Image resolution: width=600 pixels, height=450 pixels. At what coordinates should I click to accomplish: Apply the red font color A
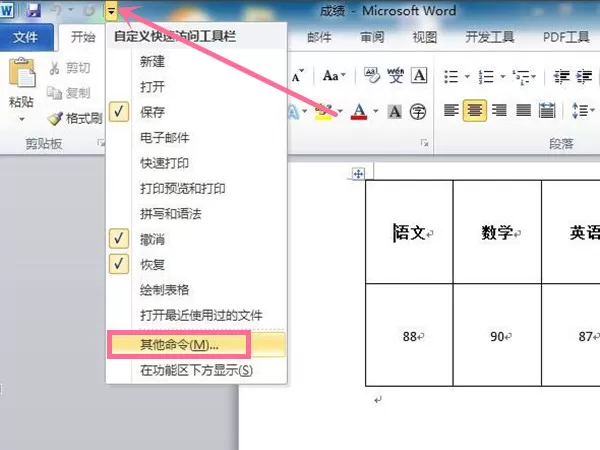coord(359,112)
